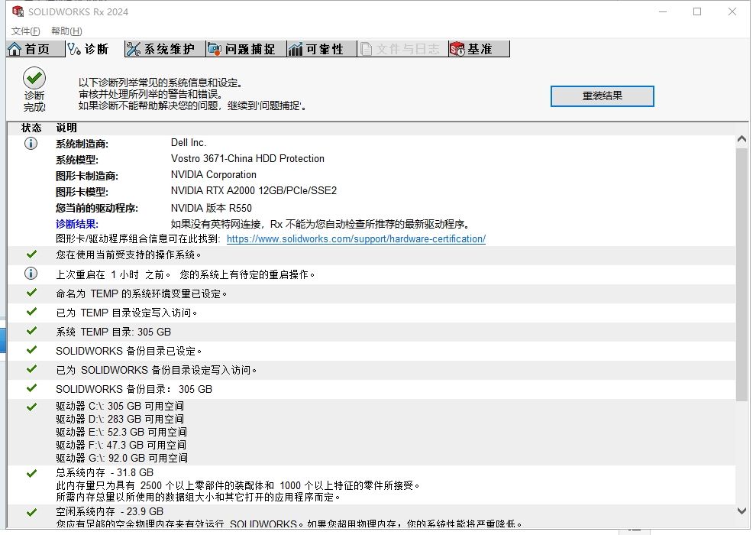
Task: Click the scrollbar down arrow
Action: (x=742, y=511)
